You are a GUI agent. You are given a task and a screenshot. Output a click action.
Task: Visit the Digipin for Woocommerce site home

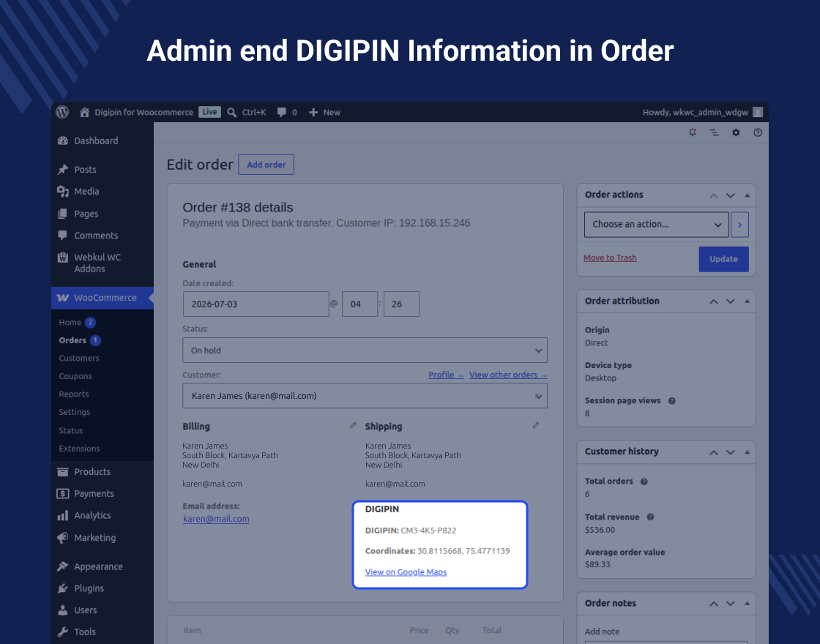pyautogui.click(x=136, y=112)
